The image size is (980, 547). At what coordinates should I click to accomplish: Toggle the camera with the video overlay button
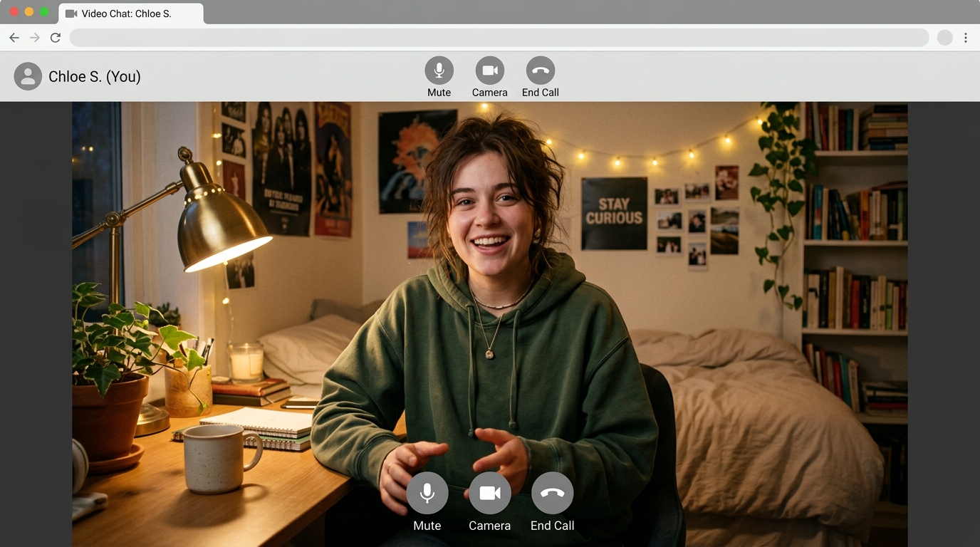(490, 493)
